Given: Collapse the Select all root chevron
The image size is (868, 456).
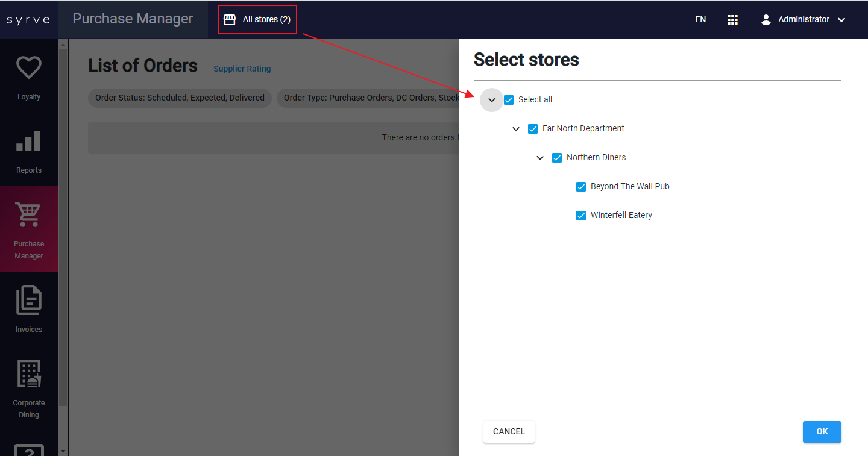Looking at the screenshot, I should [x=492, y=100].
